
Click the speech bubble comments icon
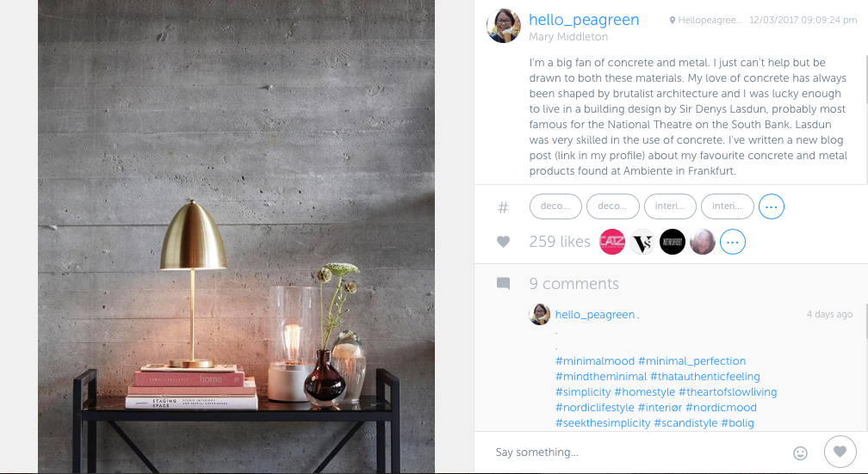(503, 284)
